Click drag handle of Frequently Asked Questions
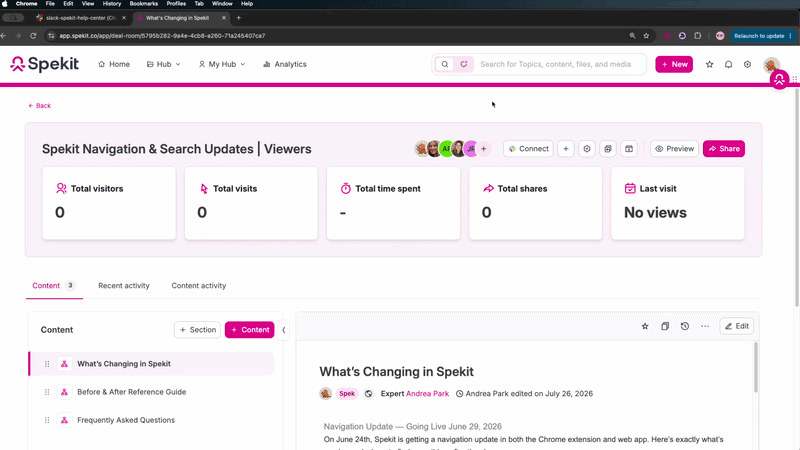Image resolution: width=800 pixels, height=450 pixels. [x=47, y=420]
